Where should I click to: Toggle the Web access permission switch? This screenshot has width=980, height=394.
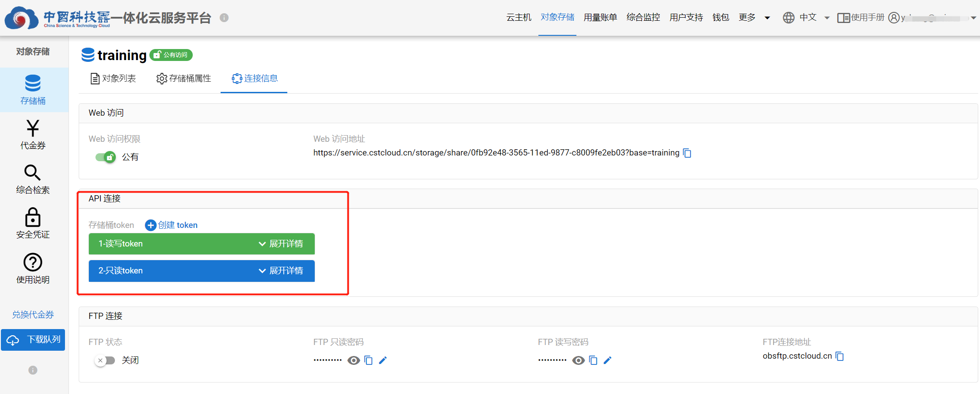click(x=105, y=157)
